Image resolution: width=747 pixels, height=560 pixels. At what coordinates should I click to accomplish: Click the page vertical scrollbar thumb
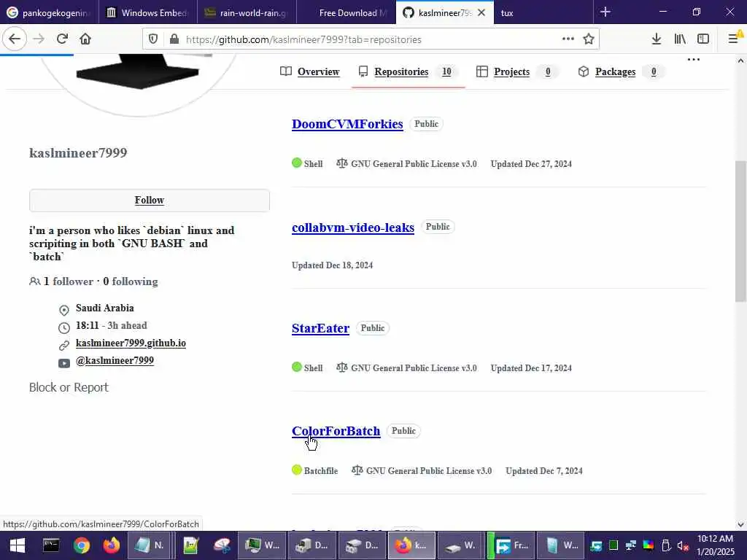[x=740, y=231]
